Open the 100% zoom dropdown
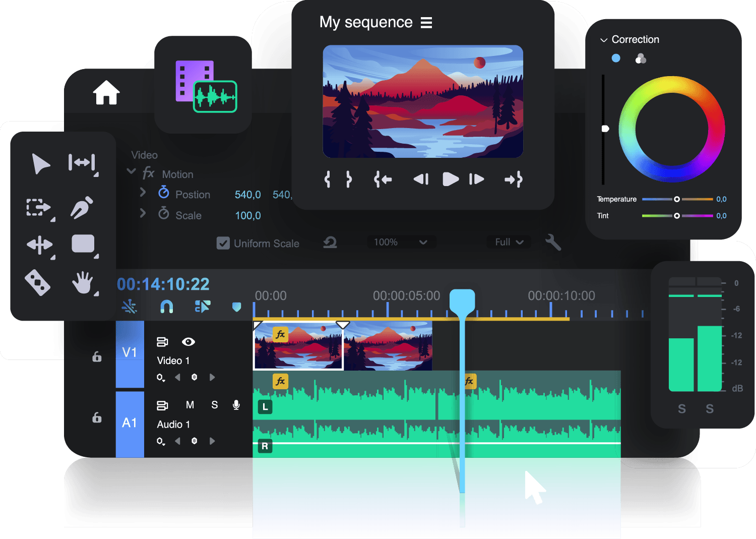 pyautogui.click(x=401, y=242)
